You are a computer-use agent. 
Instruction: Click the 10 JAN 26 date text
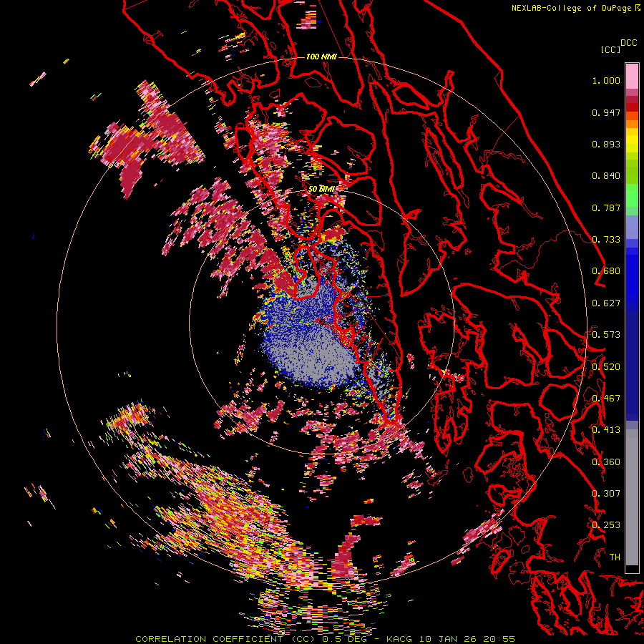tap(448, 639)
